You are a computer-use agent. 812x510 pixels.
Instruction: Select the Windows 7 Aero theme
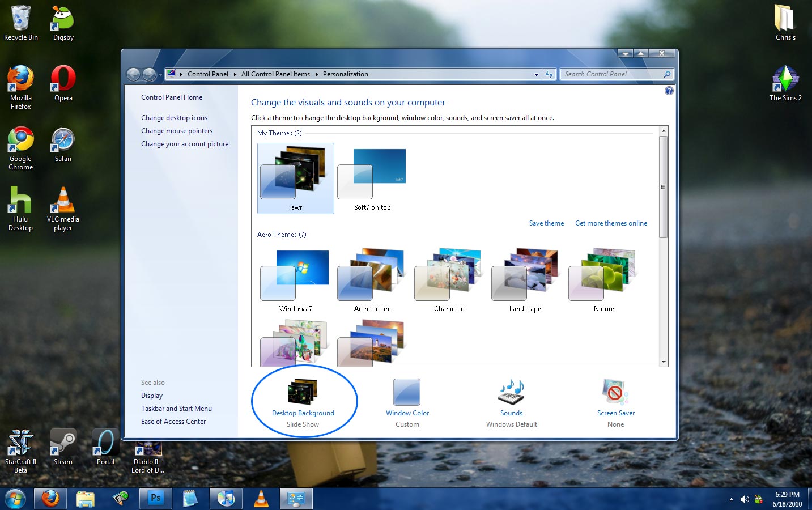click(295, 280)
